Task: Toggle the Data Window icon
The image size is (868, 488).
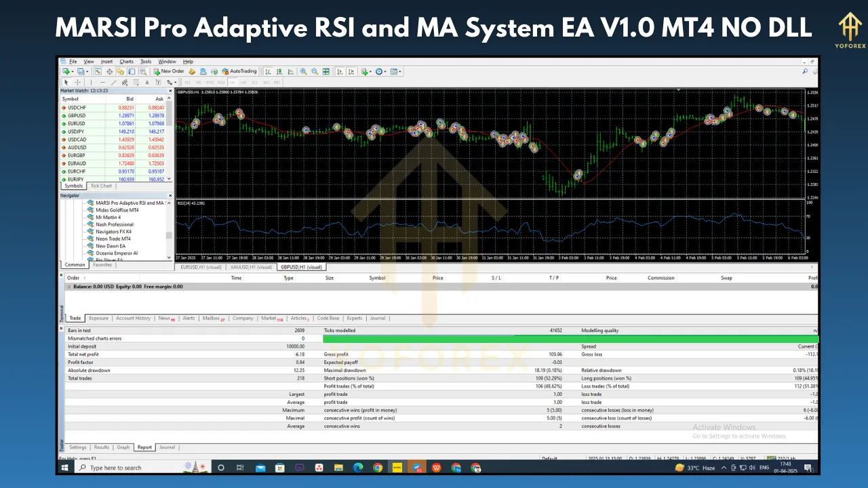Action: (x=109, y=71)
